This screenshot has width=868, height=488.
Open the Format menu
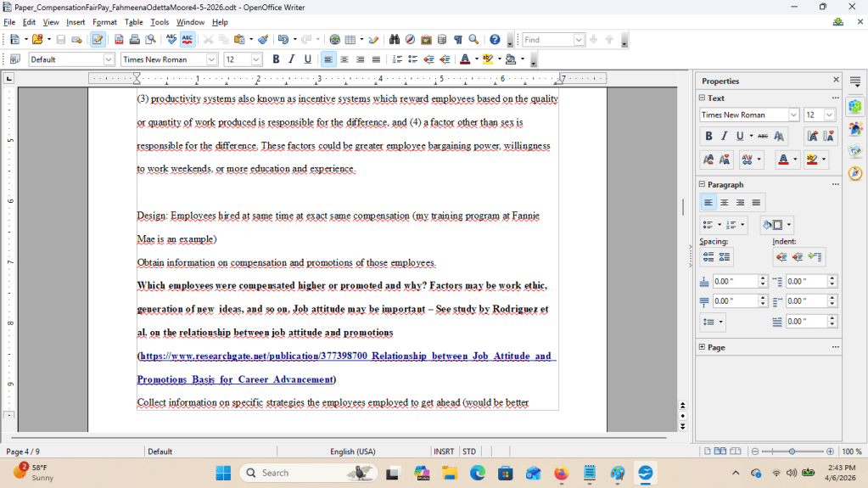coord(104,22)
